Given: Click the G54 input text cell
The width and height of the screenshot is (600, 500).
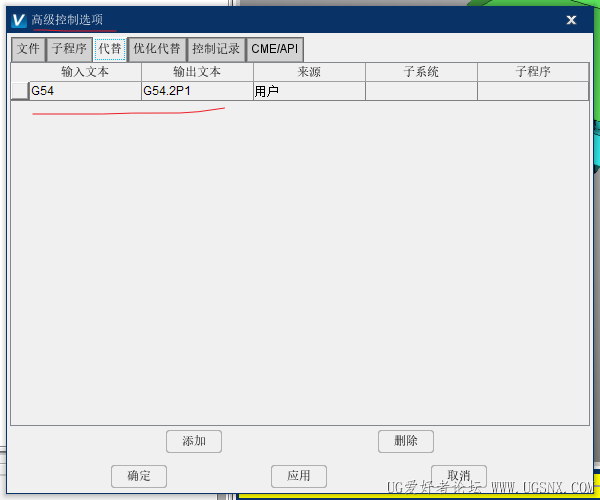Looking at the screenshot, I should point(85,91).
